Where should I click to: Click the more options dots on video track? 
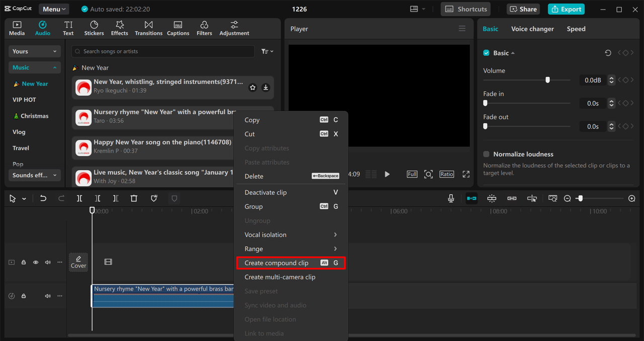60,262
